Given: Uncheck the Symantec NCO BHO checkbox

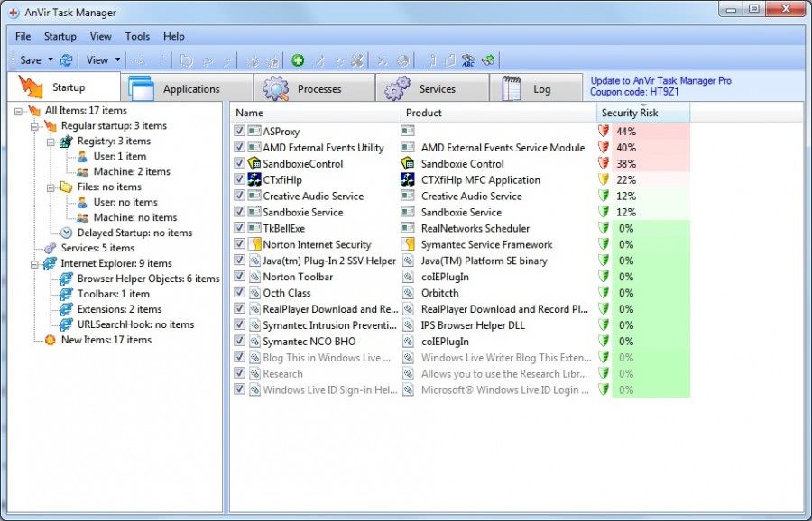Looking at the screenshot, I should coord(239,341).
